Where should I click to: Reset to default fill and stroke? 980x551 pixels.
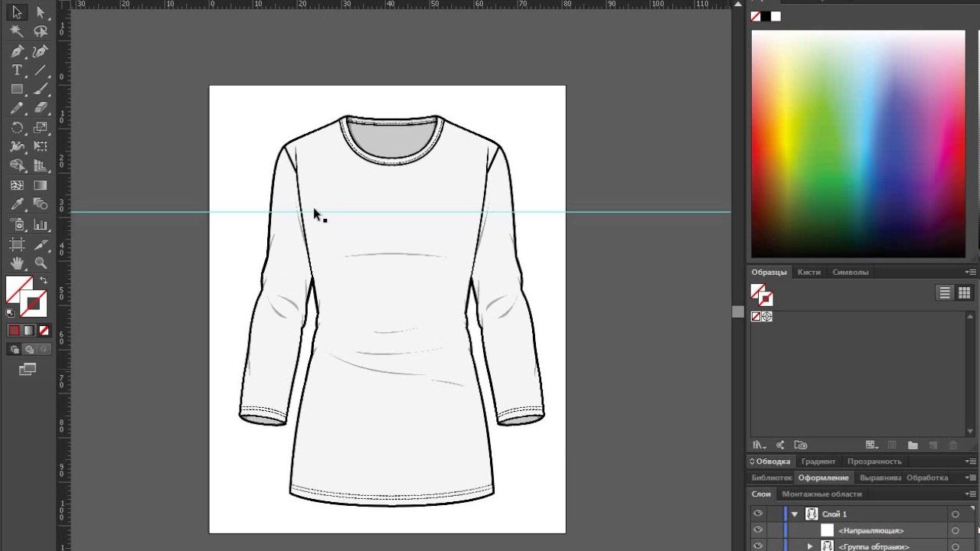coord(10,312)
